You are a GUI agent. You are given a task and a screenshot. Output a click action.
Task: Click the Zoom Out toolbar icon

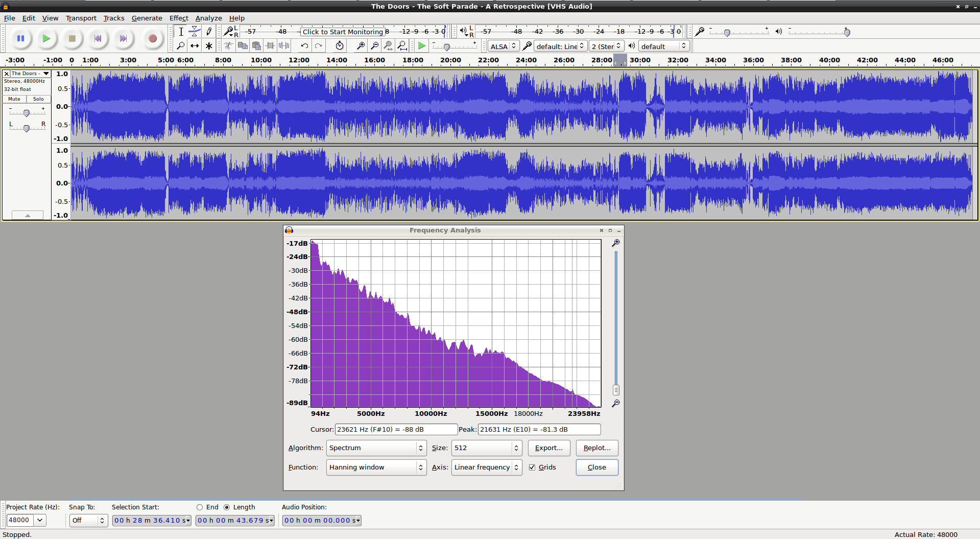pyautogui.click(x=374, y=45)
